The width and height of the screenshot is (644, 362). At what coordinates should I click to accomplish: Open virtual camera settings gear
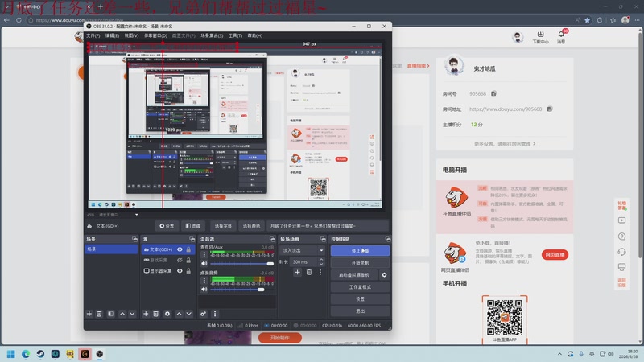(384, 274)
